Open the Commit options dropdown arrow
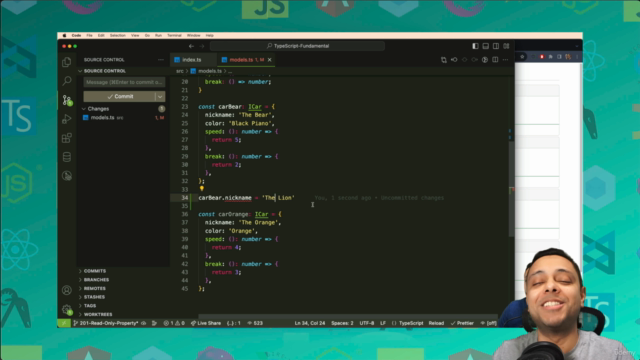This screenshot has height=360, width=640. [160, 96]
